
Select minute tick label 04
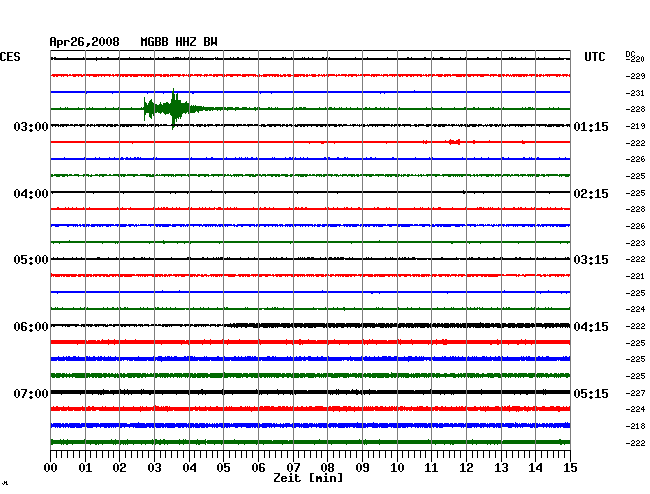click(189, 467)
